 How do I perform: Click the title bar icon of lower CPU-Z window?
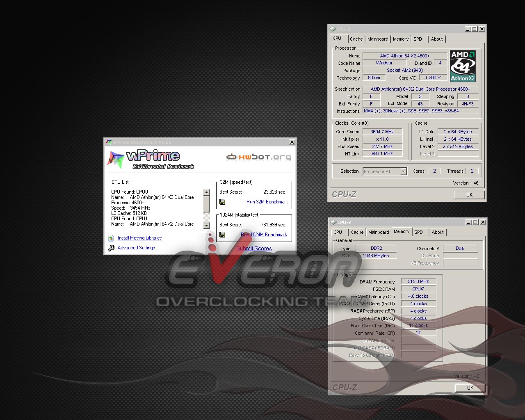(333, 222)
